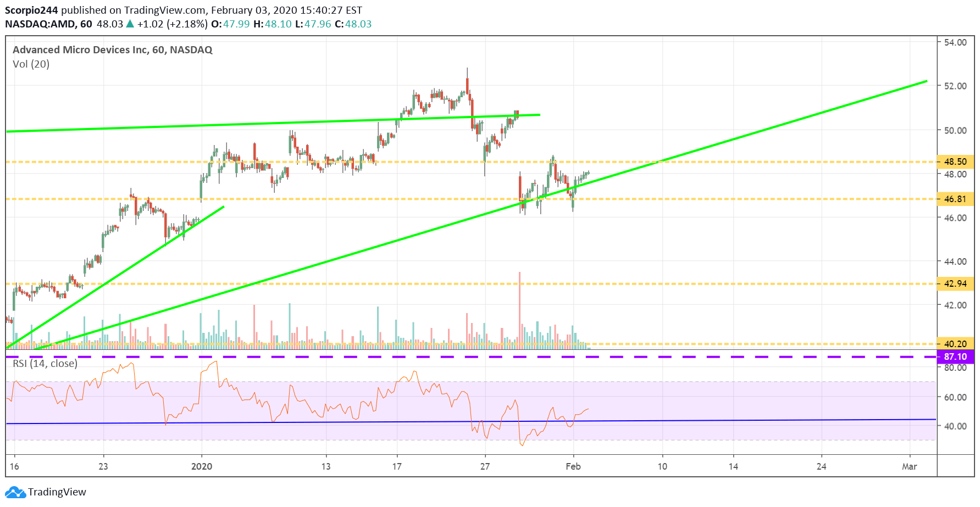This screenshot has height=507, width=980.
Task: Click the 42.94 price level label
Action: point(955,283)
